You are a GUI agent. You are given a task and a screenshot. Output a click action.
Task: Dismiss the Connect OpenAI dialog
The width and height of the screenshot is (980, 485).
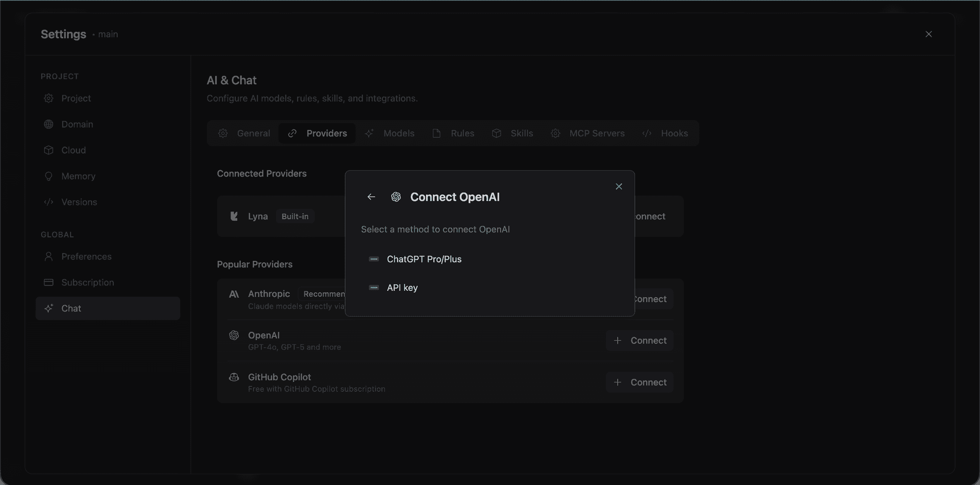(619, 186)
